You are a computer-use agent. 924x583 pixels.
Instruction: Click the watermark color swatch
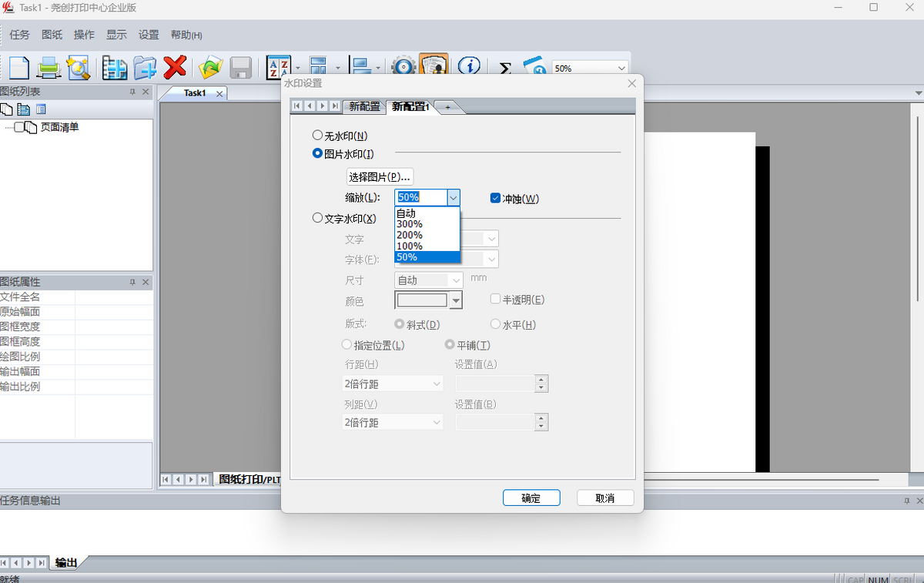[422, 300]
